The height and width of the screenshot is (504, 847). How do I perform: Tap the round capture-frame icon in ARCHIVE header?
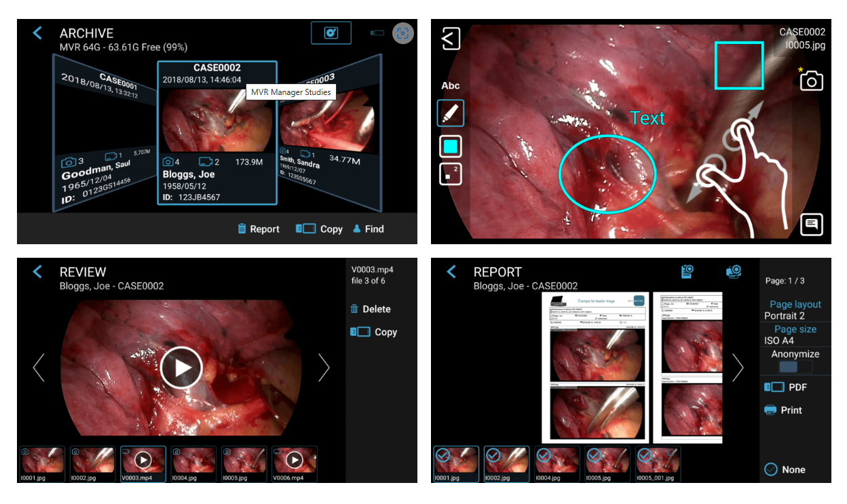pyautogui.click(x=403, y=33)
